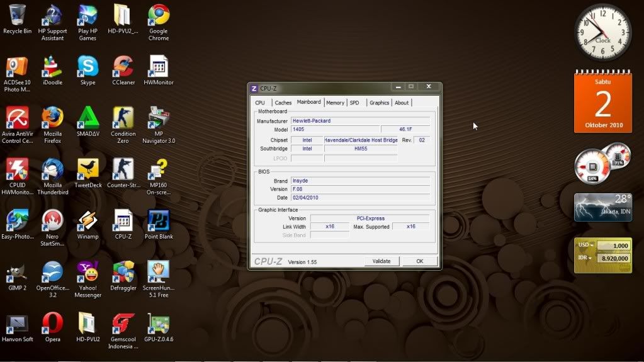644x362 pixels.
Task: Open GPU-Z.0.4.6 desktop icon
Action: point(159,327)
